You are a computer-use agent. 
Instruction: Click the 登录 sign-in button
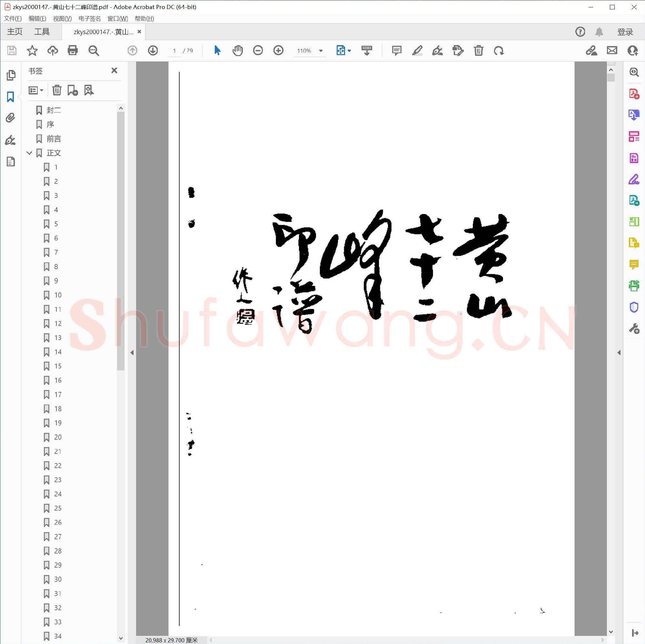(625, 32)
